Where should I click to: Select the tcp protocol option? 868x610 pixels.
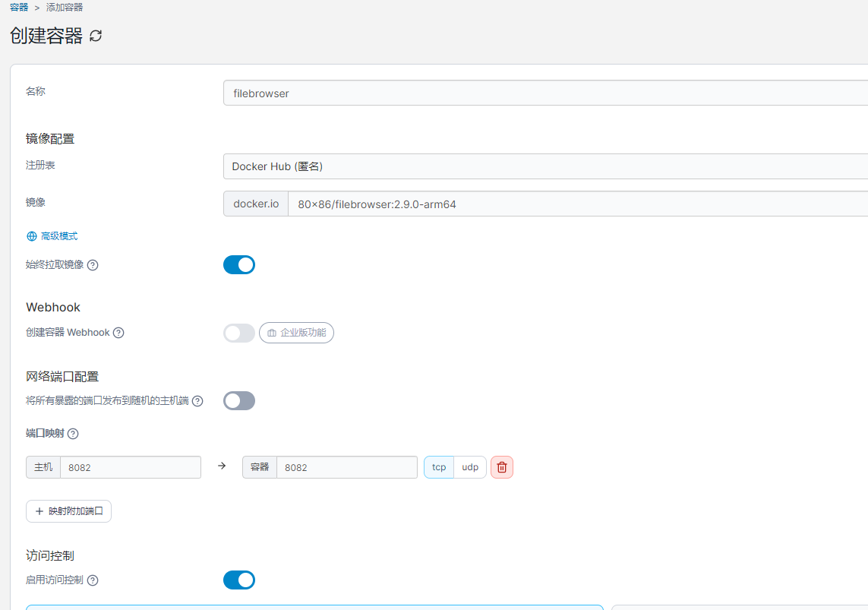pyautogui.click(x=439, y=467)
